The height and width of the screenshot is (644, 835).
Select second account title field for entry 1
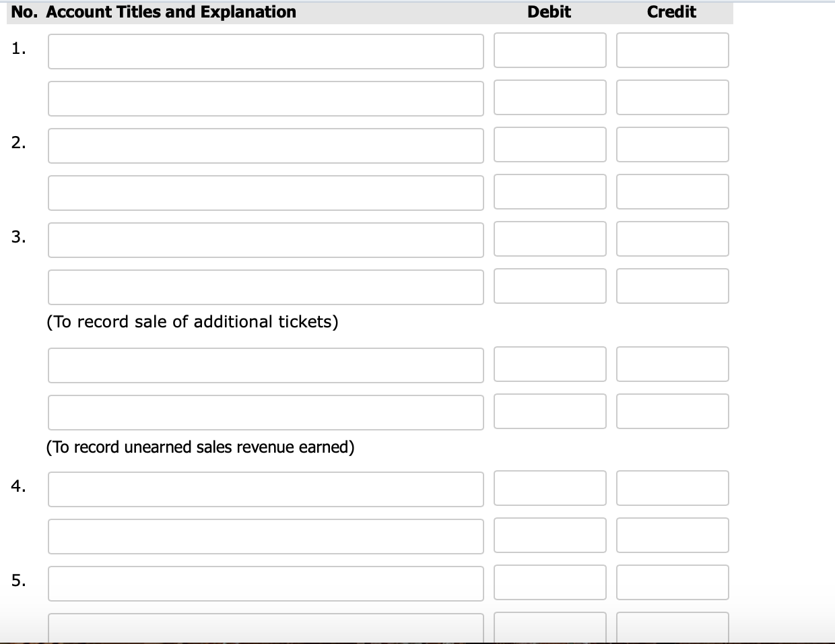266,98
